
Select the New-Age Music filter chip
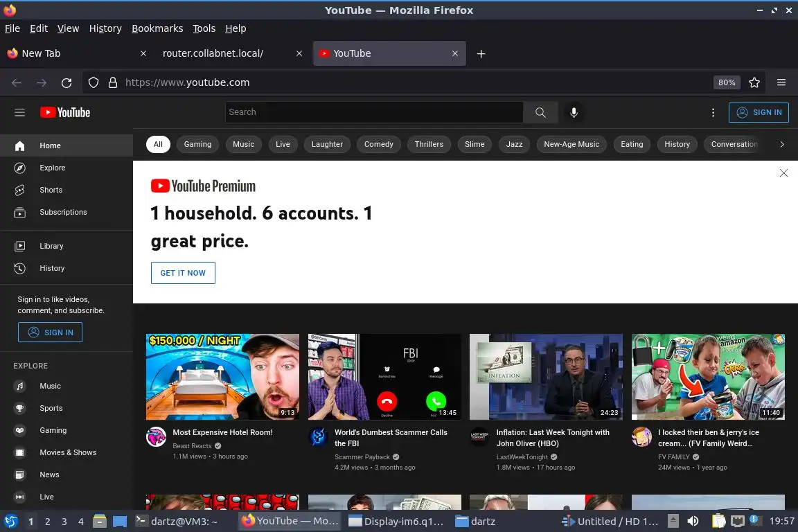[571, 145]
